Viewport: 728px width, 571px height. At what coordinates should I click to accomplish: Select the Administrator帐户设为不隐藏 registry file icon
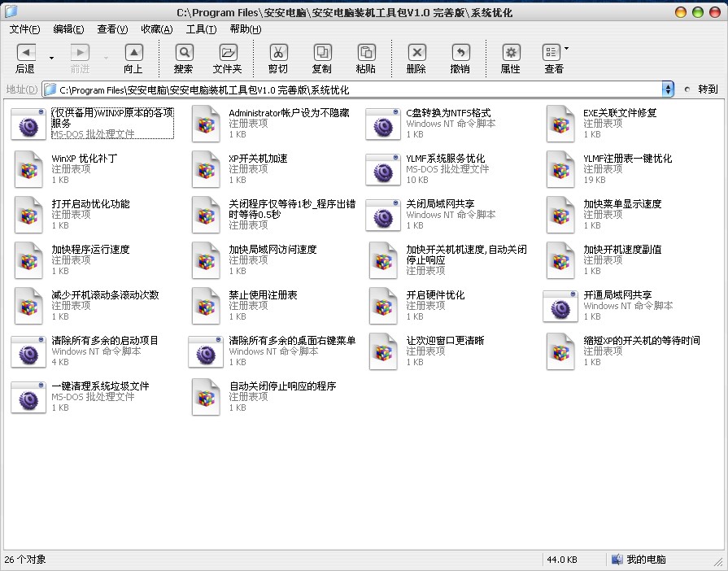(x=206, y=124)
